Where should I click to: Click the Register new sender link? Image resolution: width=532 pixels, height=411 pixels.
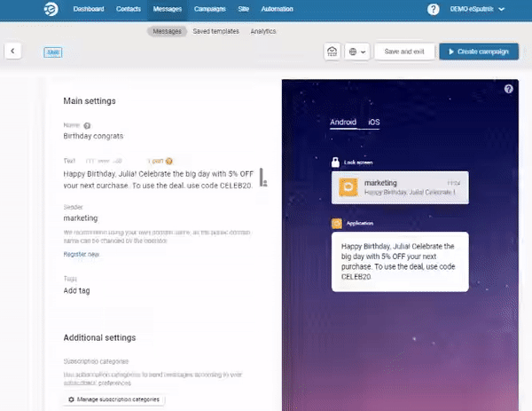[82, 254]
